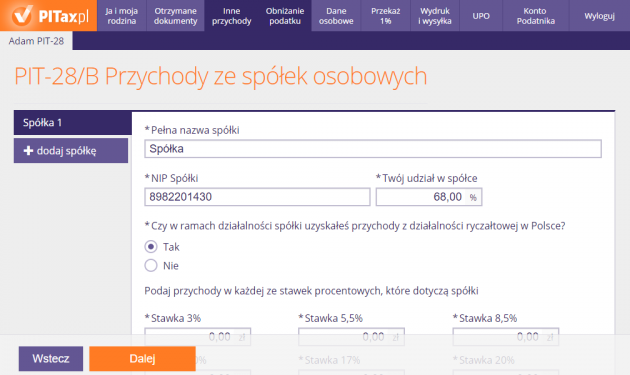This screenshot has height=375, width=630.
Task: Select the Spółka 1 side tab
Action: pos(73,123)
